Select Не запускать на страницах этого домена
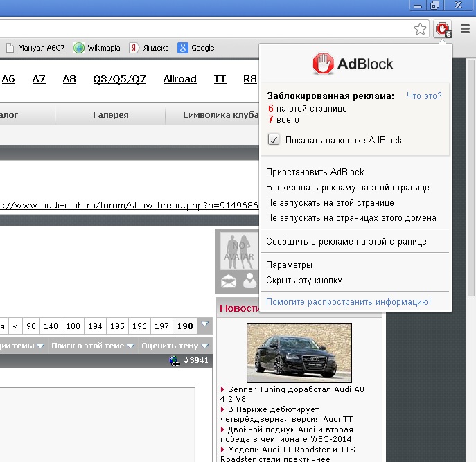 (351, 217)
